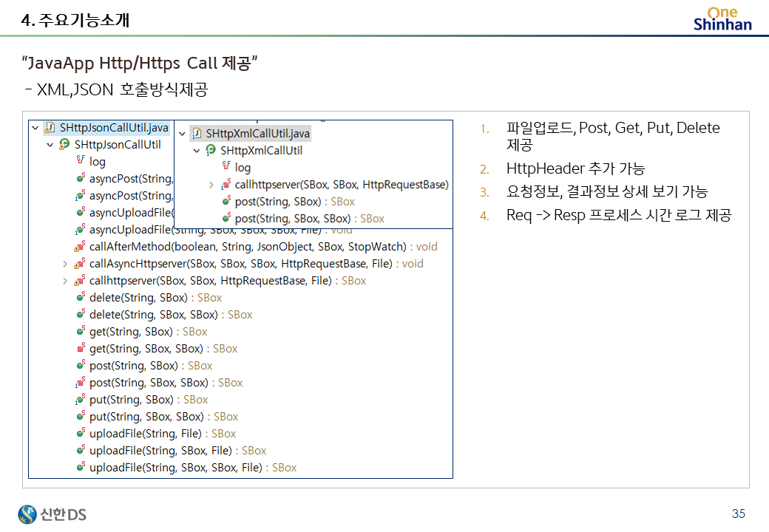769x532 pixels.
Task: Select get(String, SBox) : SBox row
Action: [x=148, y=332]
